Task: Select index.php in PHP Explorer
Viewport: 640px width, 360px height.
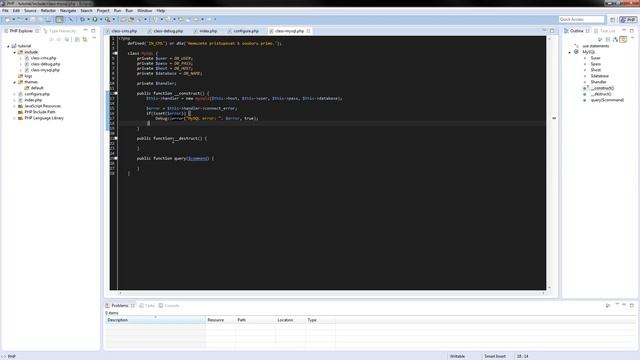Action: 33,100
